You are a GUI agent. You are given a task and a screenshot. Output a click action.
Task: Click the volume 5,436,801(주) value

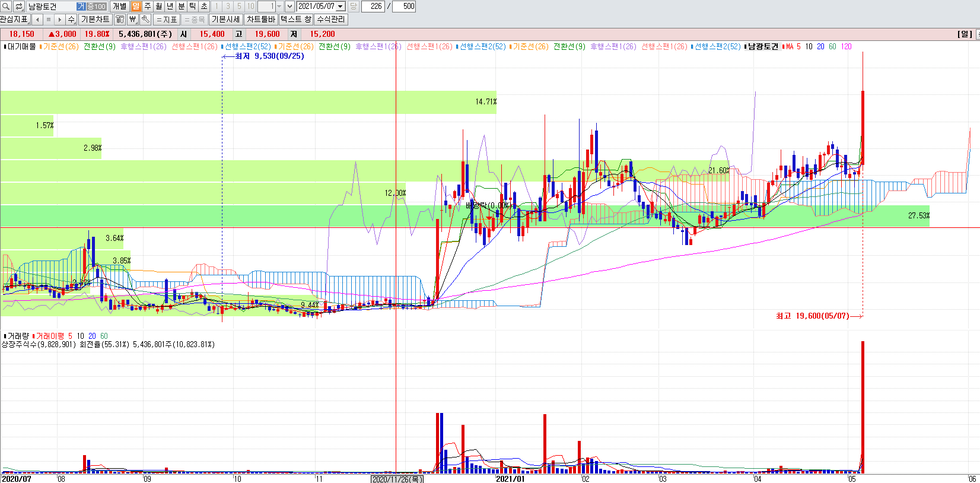(145, 34)
